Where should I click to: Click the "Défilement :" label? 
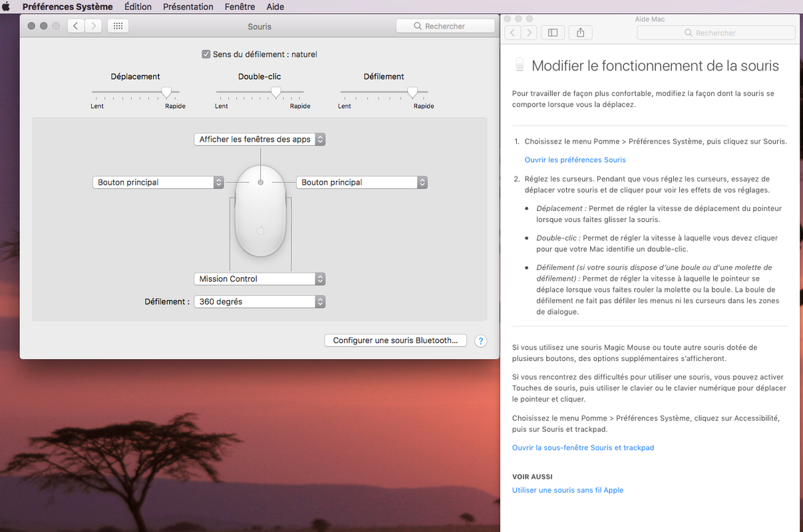click(x=167, y=302)
